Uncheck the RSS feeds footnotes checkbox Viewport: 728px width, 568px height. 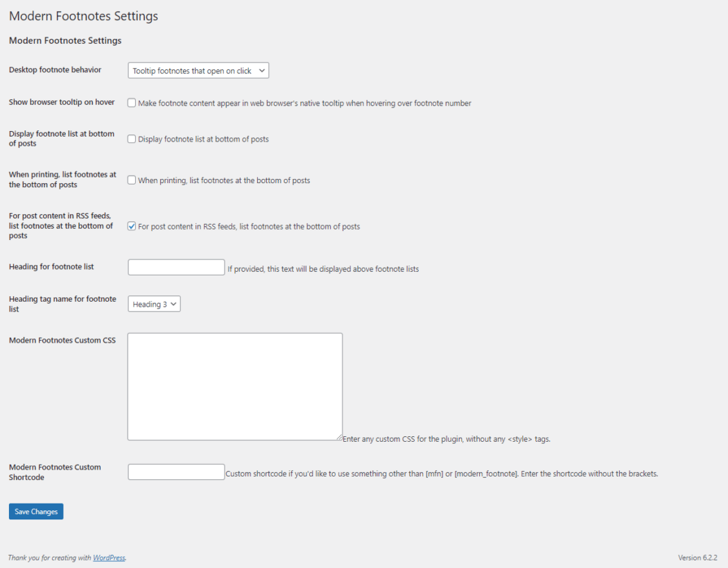(132, 226)
